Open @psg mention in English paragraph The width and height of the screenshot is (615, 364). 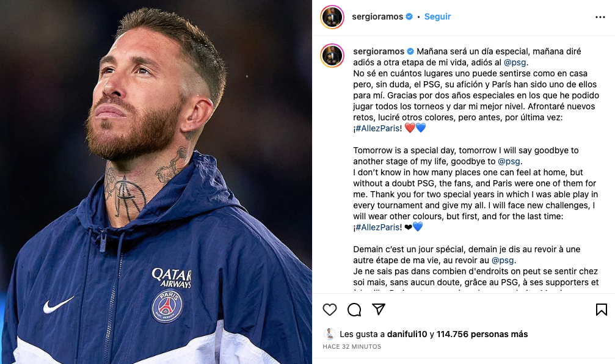click(509, 161)
